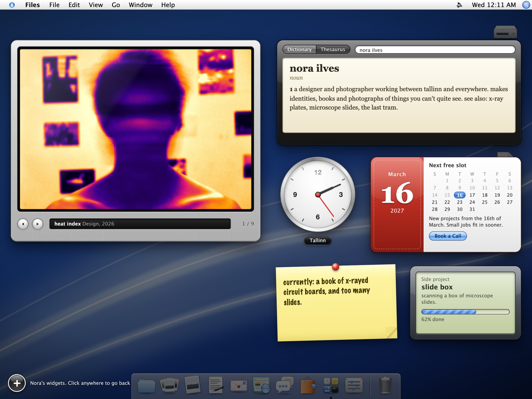Open the document-with-pen icon in the dock

point(216,385)
